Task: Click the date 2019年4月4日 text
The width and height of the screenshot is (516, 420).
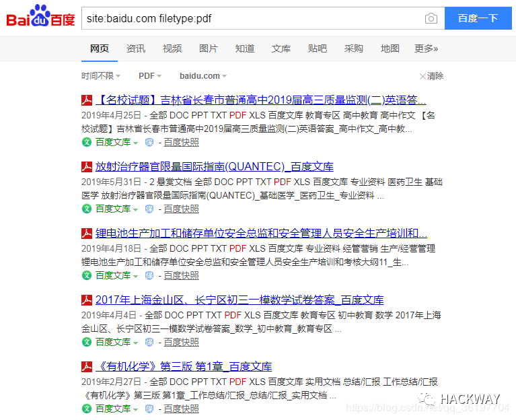Action: [x=109, y=315]
